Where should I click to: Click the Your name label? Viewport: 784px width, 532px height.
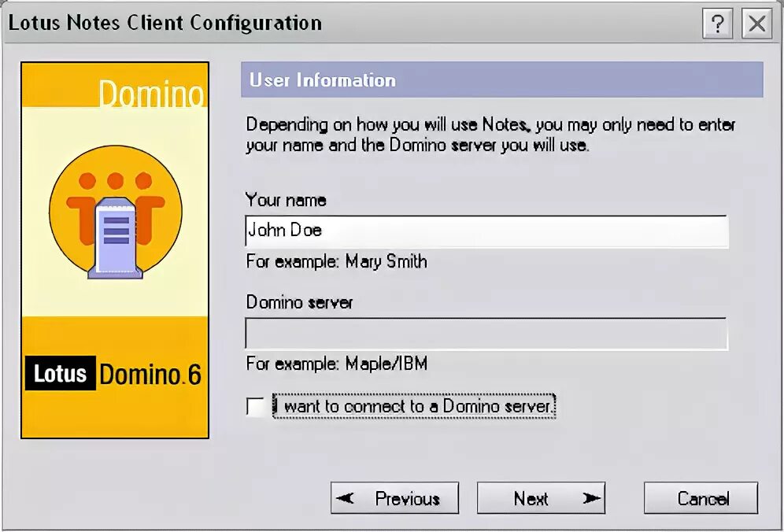[286, 201]
